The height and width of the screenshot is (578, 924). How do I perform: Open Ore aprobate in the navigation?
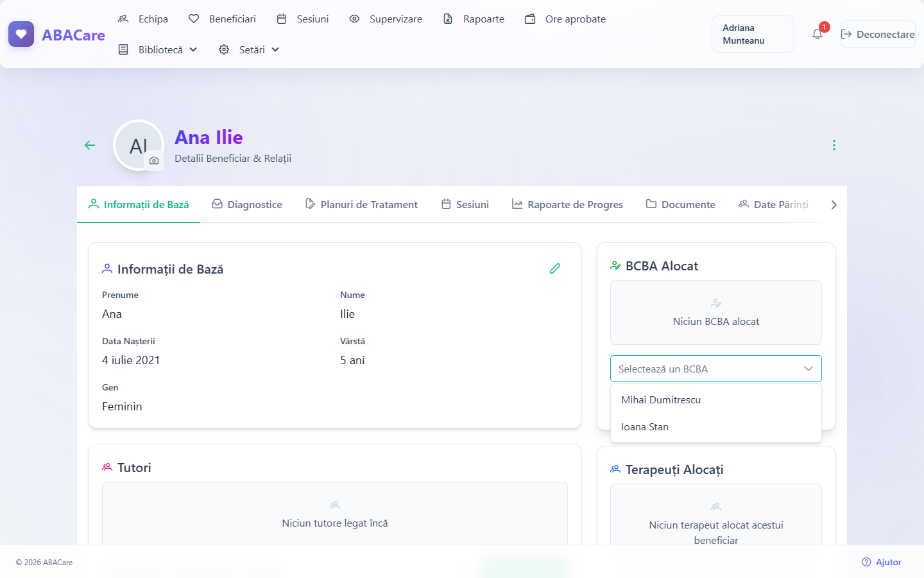click(565, 19)
